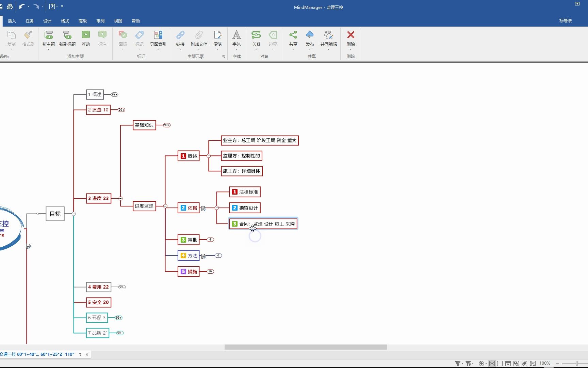Viewport: 588px width, 368px height.
Task: Expand the 16 subtopics of 措施
Action: (210, 272)
